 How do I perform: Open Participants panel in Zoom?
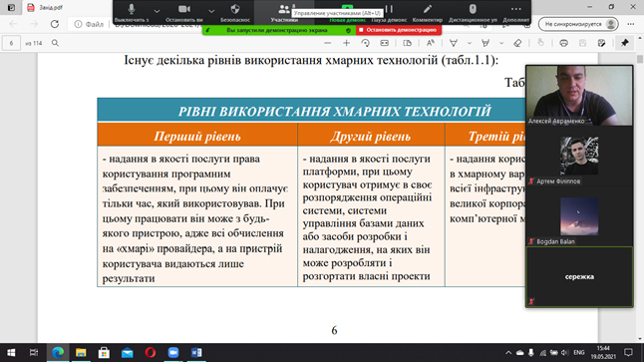[284, 12]
